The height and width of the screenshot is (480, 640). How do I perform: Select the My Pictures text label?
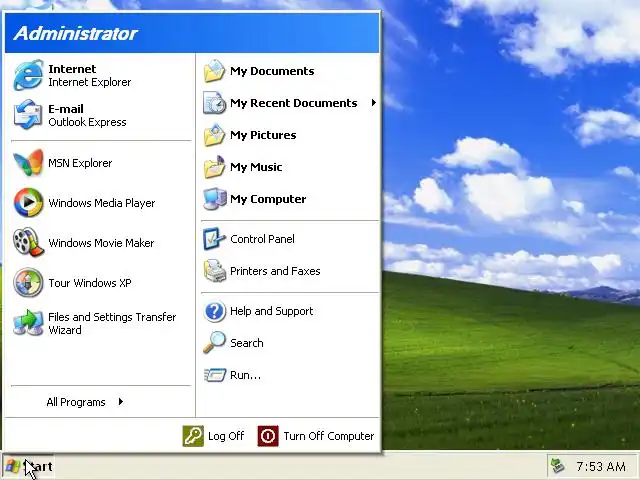point(263,135)
